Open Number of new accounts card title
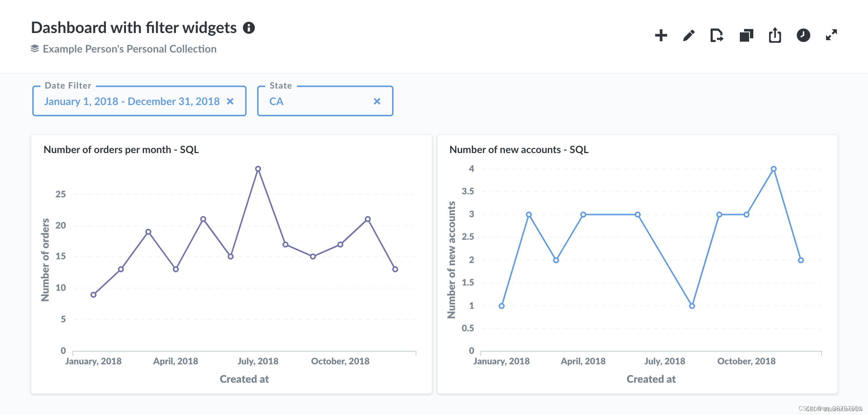Image resolution: width=868 pixels, height=415 pixels. click(519, 149)
